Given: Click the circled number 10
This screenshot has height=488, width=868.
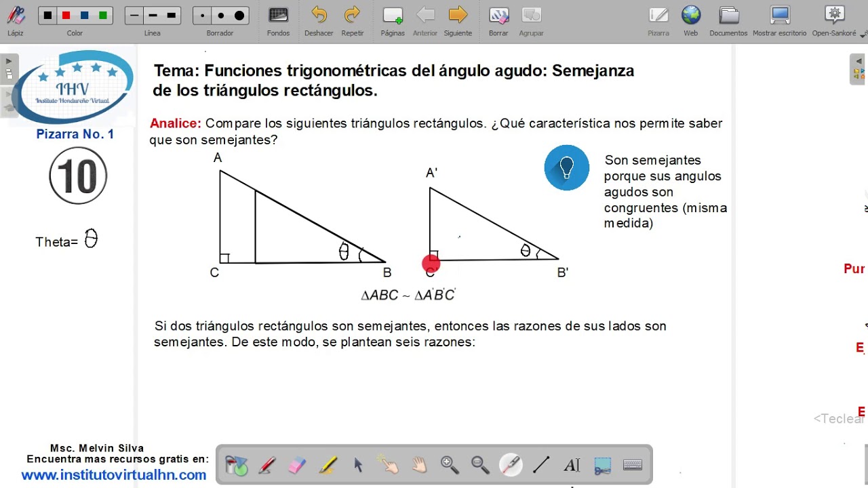Looking at the screenshot, I should (x=78, y=176).
